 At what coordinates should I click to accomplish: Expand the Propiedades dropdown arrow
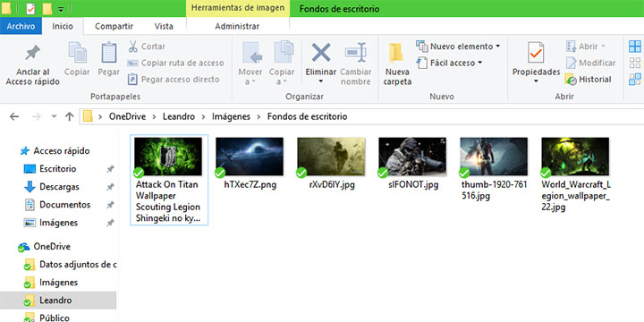pos(536,81)
